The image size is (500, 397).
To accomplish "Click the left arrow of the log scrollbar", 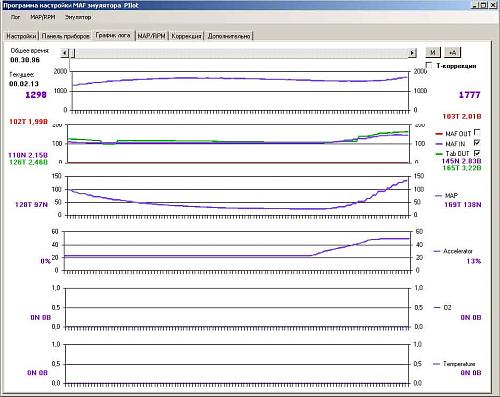I will coord(65,53).
